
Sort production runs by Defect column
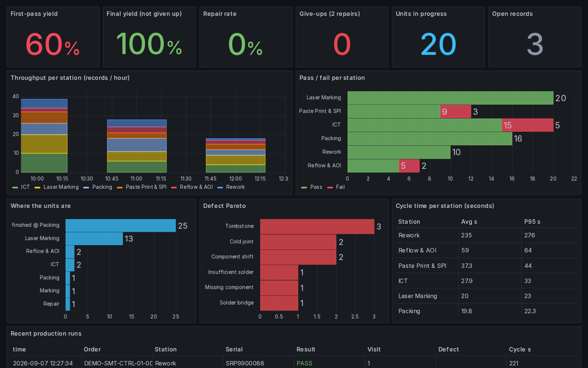tap(448, 349)
